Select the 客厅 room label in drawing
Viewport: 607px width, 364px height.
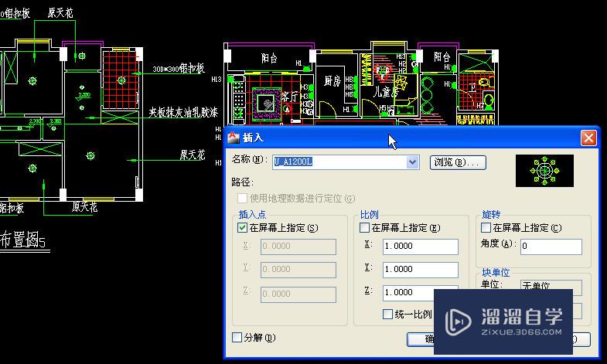(x=290, y=97)
